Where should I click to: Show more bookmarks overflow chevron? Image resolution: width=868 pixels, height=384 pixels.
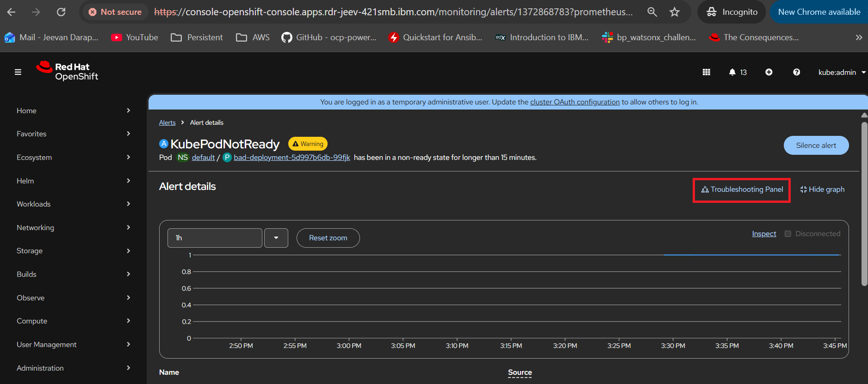[859, 37]
